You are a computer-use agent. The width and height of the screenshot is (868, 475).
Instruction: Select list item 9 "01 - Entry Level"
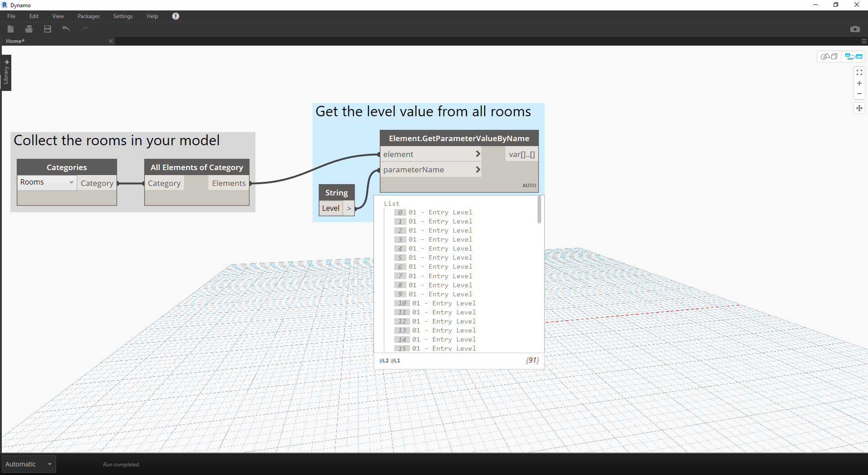coord(440,294)
